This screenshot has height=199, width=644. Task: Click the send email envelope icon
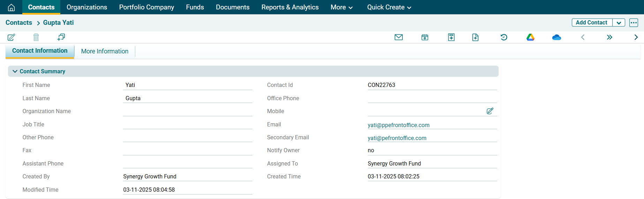coord(399,37)
